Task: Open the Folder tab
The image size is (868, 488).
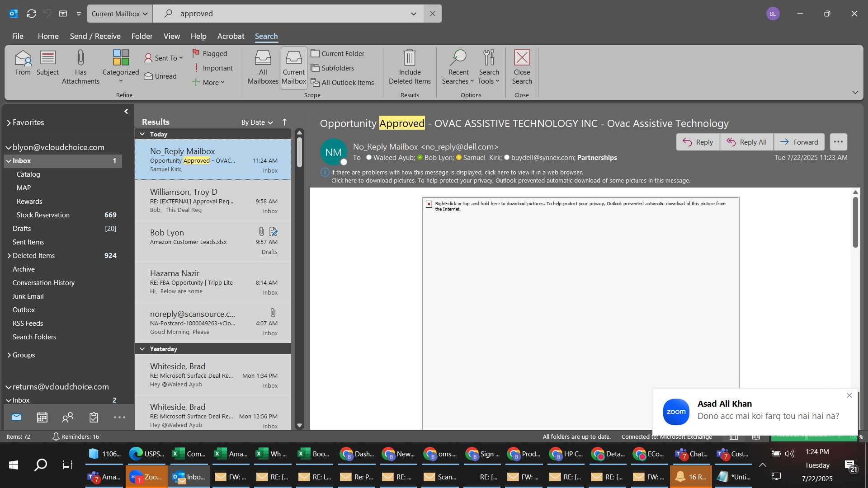Action: (142, 36)
